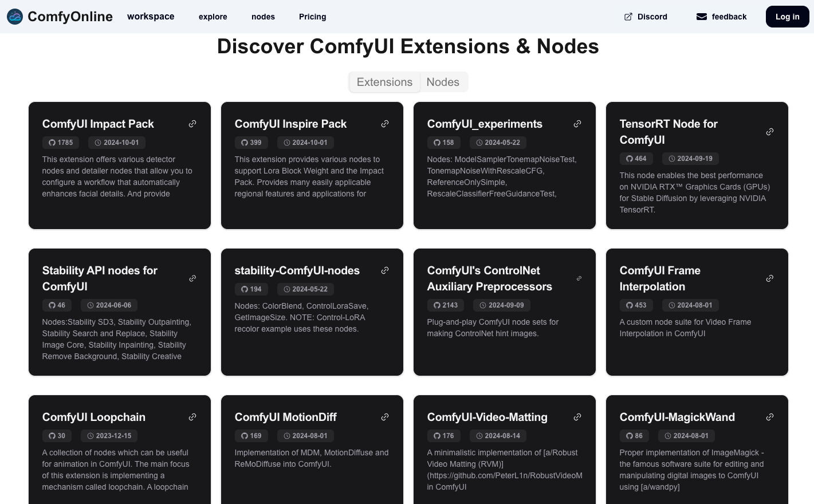Open ComfyUI MotionDiff card title
The image size is (814, 504).
pos(285,417)
